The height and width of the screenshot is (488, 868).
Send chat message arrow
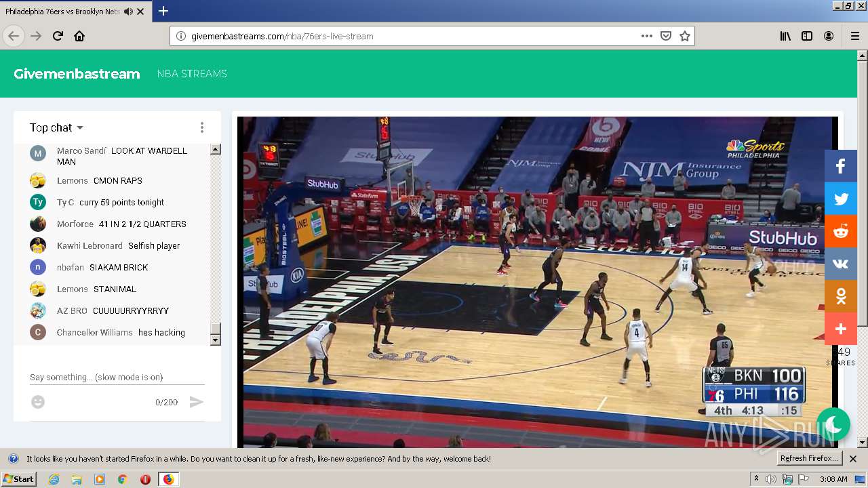tap(196, 402)
